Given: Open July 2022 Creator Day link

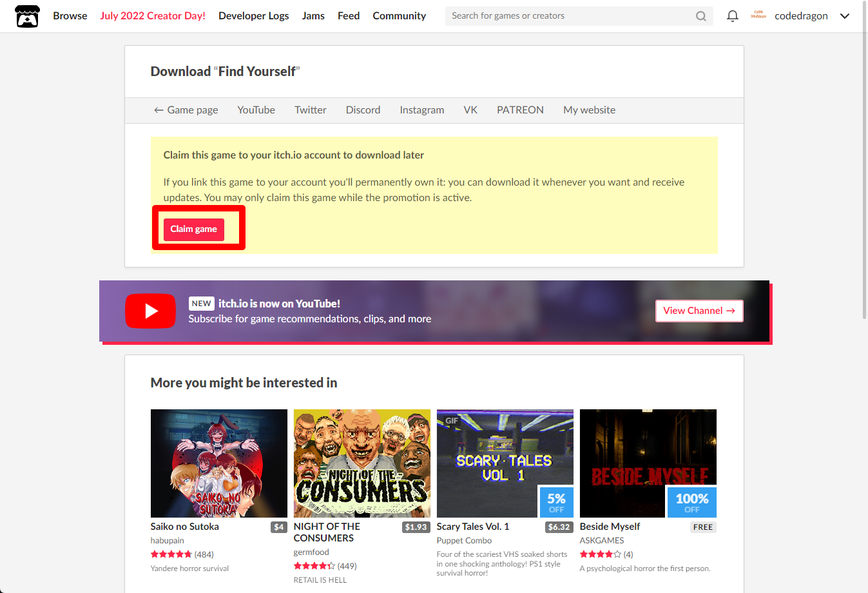Looking at the screenshot, I should coord(153,16).
